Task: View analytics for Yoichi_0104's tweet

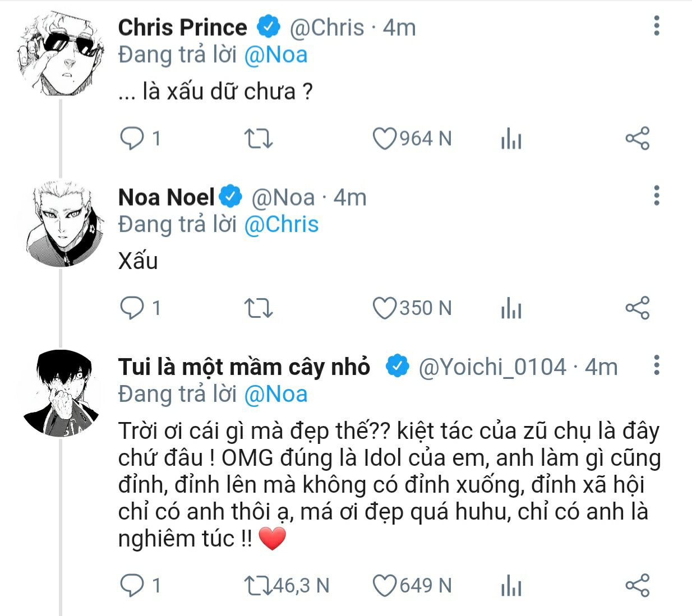Action: (511, 586)
